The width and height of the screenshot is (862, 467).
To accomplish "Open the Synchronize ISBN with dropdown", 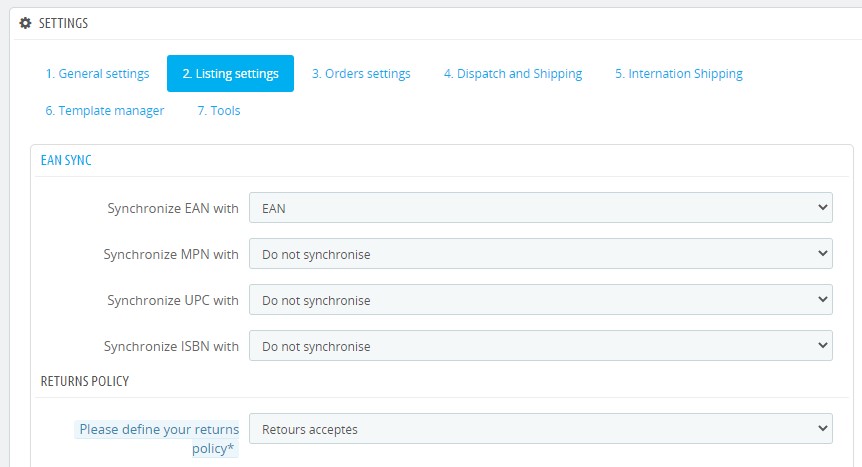I will 540,346.
